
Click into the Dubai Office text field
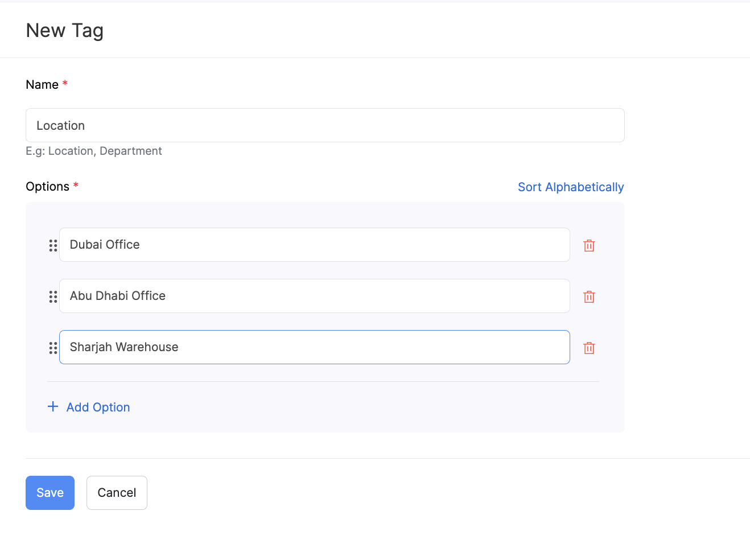coord(314,245)
